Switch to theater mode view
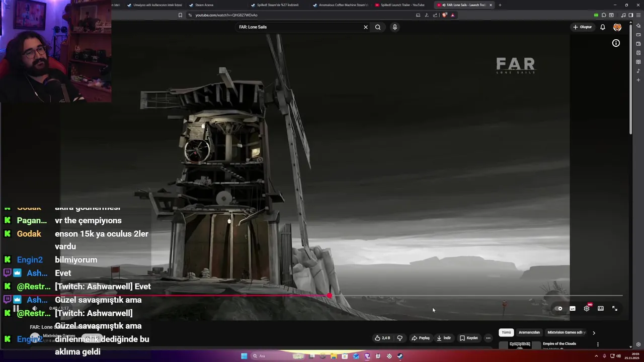The image size is (644, 362). click(601, 308)
